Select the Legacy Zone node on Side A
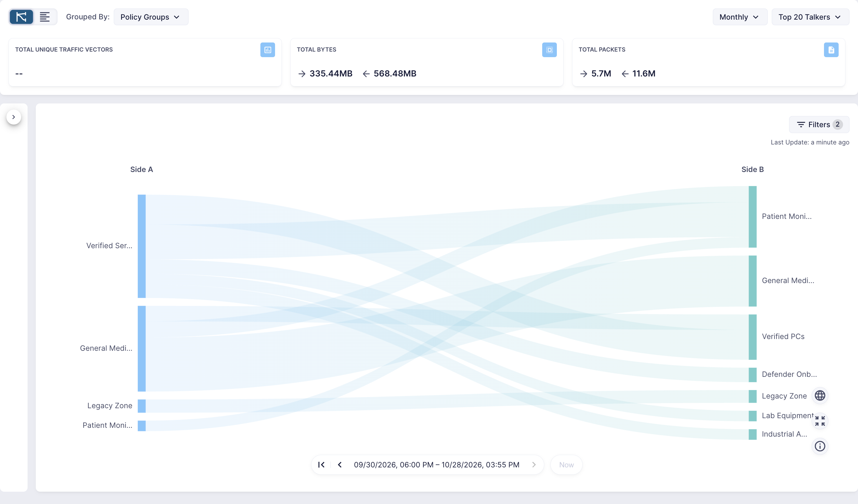 tap(142, 406)
